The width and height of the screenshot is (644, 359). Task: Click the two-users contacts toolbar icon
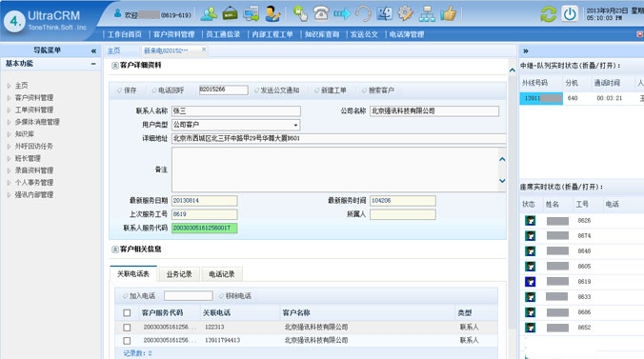click(209, 14)
